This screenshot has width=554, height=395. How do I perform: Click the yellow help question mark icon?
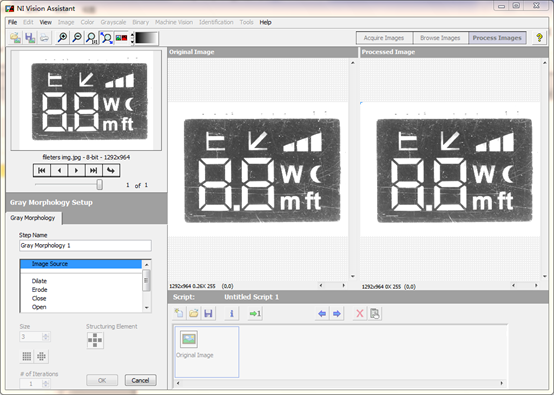[539, 38]
